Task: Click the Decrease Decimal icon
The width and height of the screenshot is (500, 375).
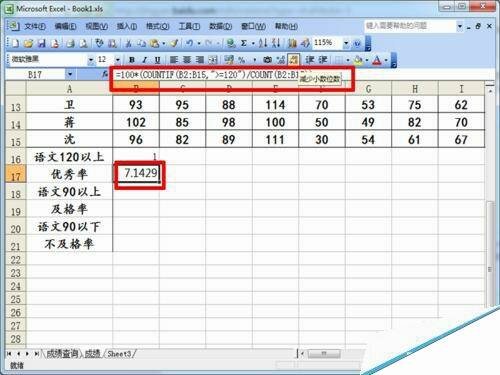Action: 293,60
